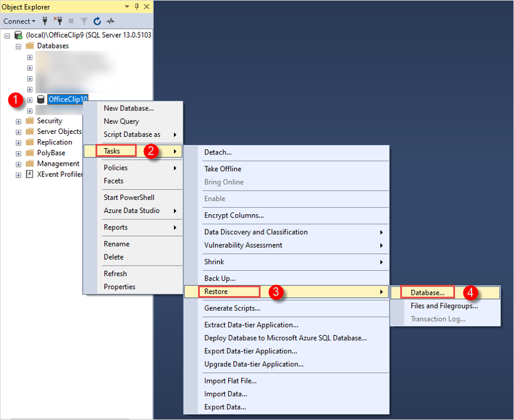Expand the PolyBase node
Screen dimensions: 514x420
click(x=18, y=153)
